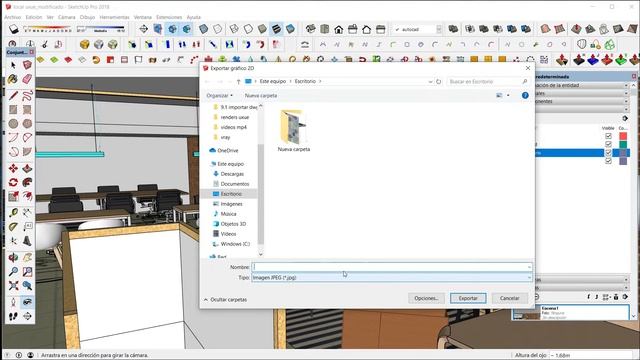Image resolution: width=640 pixels, height=360 pixels.
Task: Select the arrow Select tool
Action: click(13, 65)
